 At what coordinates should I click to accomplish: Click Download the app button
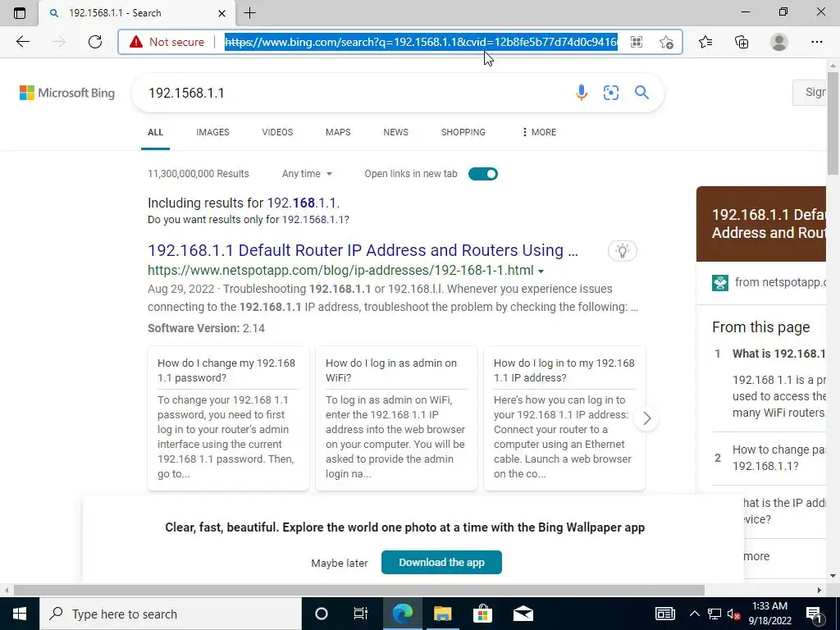441,562
